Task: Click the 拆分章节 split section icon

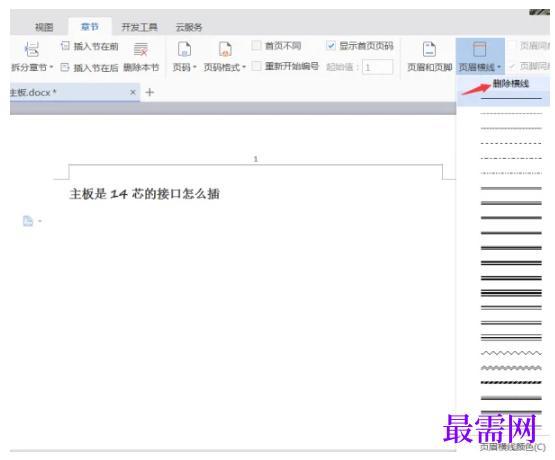Action: click(x=31, y=49)
